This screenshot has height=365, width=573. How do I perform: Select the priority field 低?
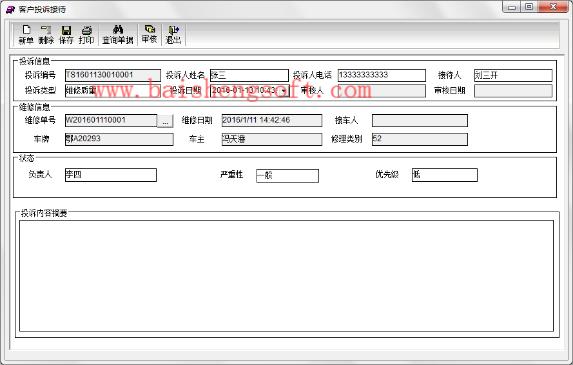coord(445,175)
